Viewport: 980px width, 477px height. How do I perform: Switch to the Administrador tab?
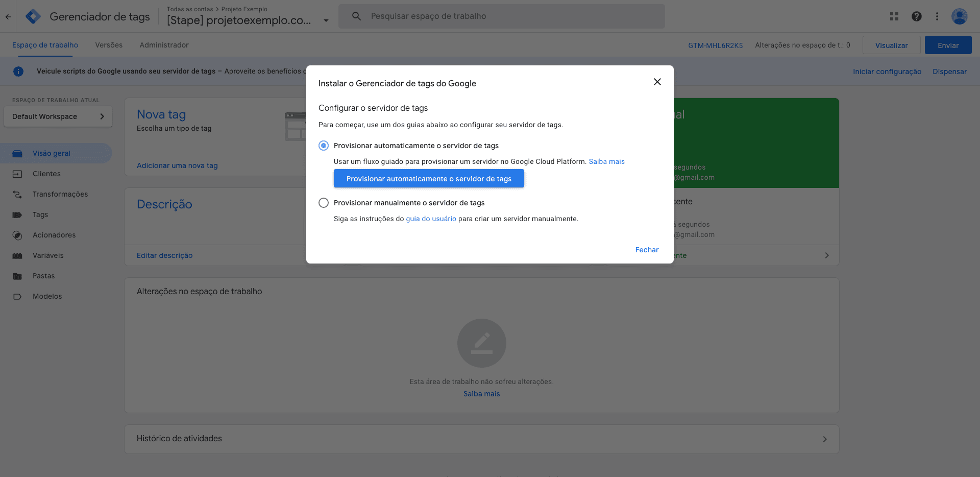pos(164,45)
